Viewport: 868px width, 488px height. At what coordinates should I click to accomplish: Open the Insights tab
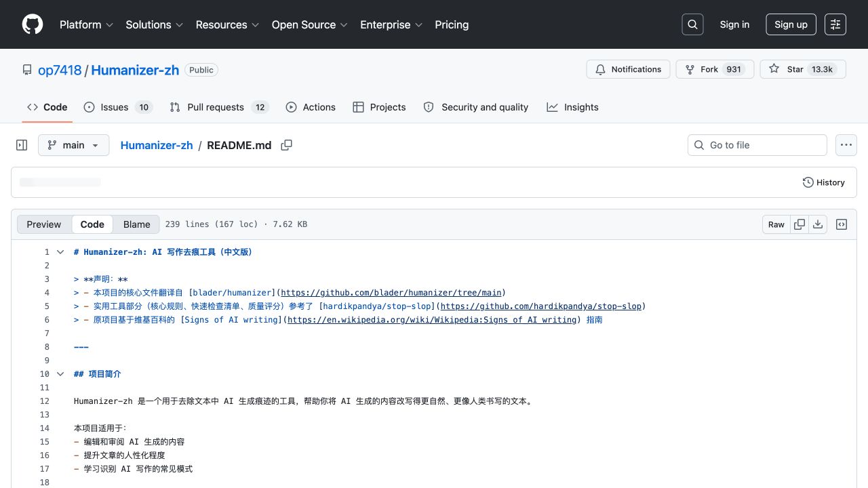[572, 107]
